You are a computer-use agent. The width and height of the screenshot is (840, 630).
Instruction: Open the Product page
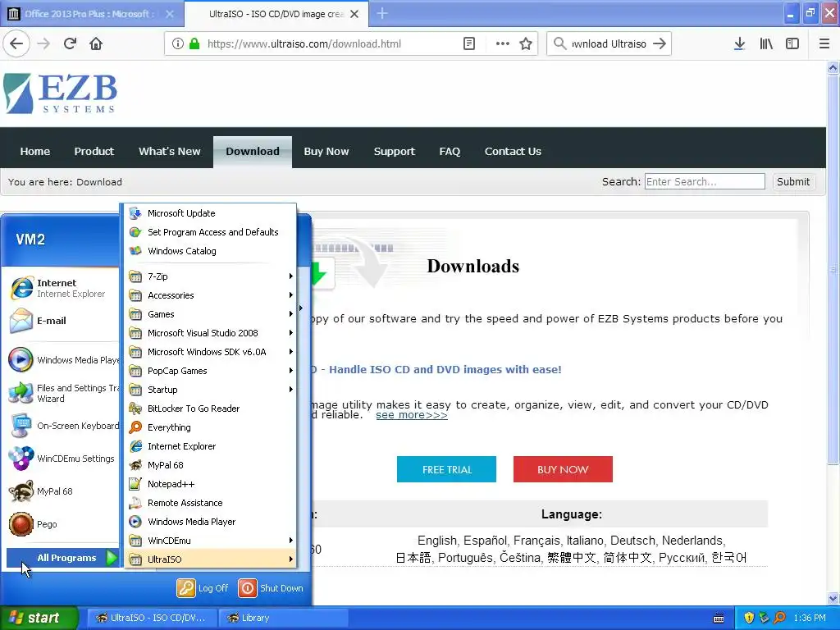(94, 152)
